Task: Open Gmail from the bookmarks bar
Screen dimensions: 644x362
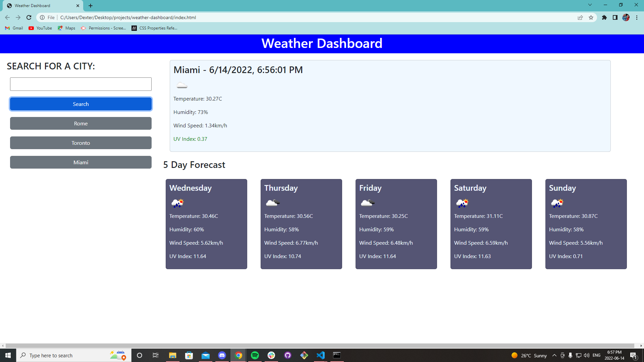Action: click(x=13, y=28)
